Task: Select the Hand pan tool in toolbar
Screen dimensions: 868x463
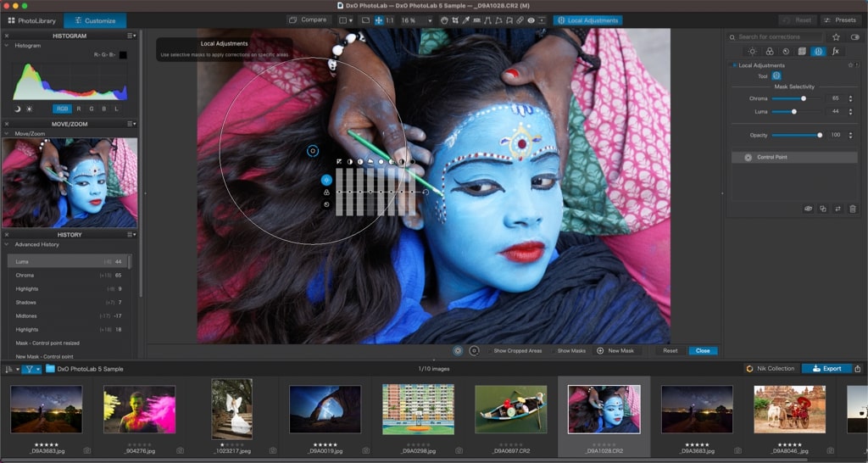Action: click(443, 20)
